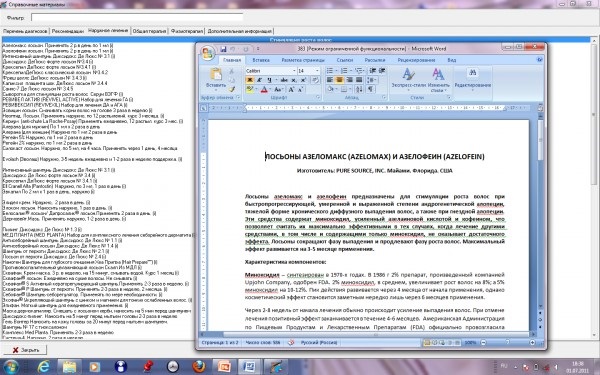
Task: Open Change Styles (Изменить стили) menu
Action: tap(439, 79)
